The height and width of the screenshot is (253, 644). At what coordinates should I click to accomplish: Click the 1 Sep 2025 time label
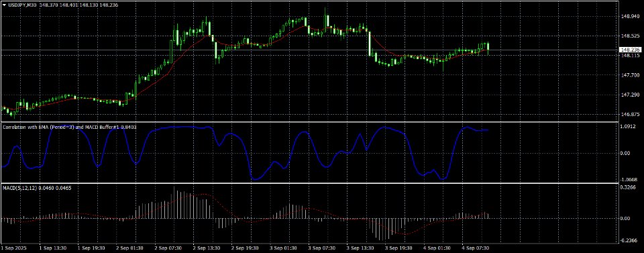click(13, 248)
